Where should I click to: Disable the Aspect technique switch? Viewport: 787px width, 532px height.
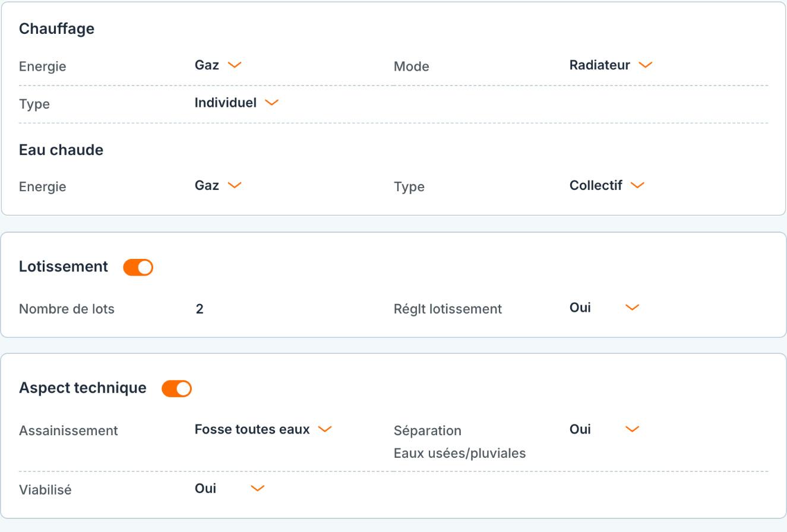176,388
